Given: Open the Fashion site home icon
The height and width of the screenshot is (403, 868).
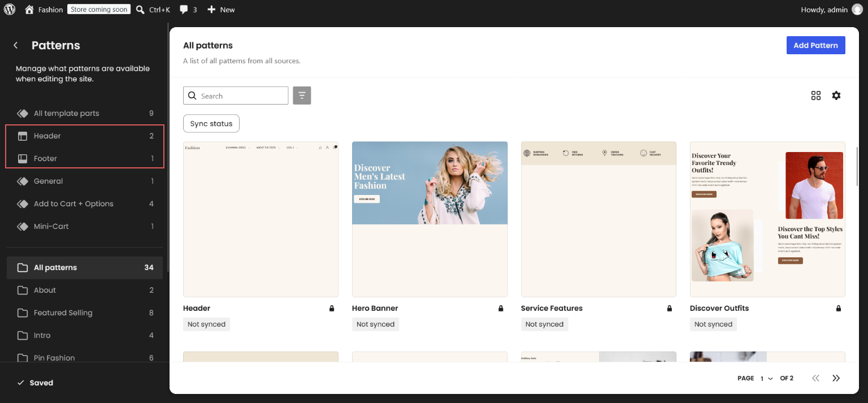Looking at the screenshot, I should [x=29, y=10].
